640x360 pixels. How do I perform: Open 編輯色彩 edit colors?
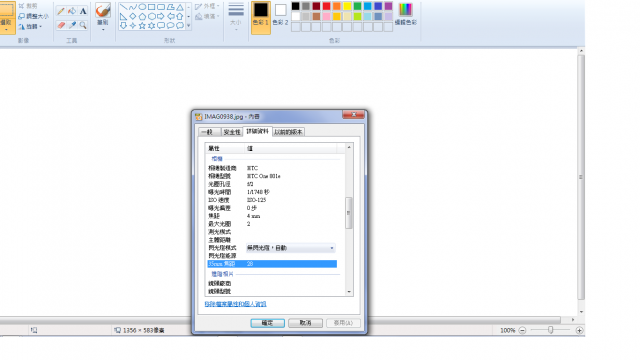(405, 15)
